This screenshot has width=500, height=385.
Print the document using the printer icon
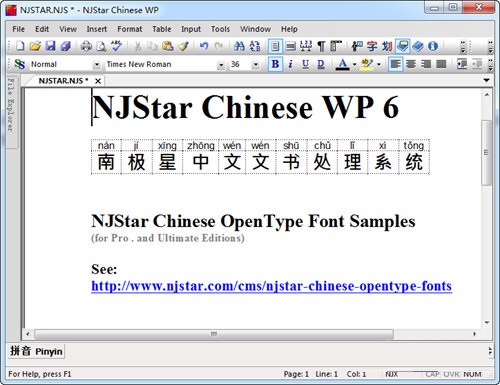pyautogui.click(x=86, y=46)
